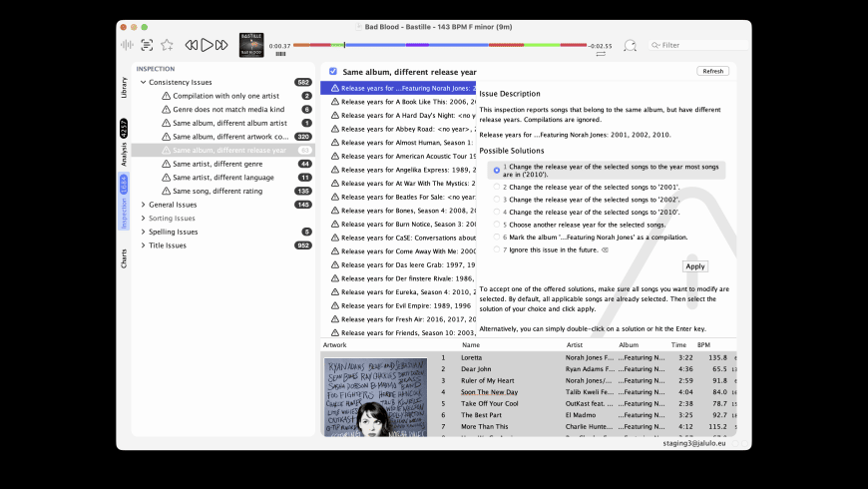Open the Almost Human, Season 1 issue
This screenshot has height=489, width=868.
398,143
